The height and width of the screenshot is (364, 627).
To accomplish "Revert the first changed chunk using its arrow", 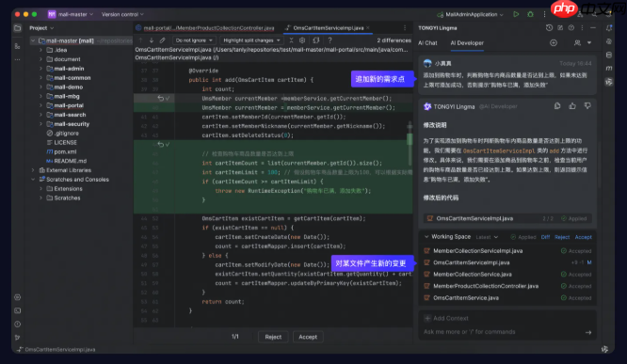I will point(160,99).
